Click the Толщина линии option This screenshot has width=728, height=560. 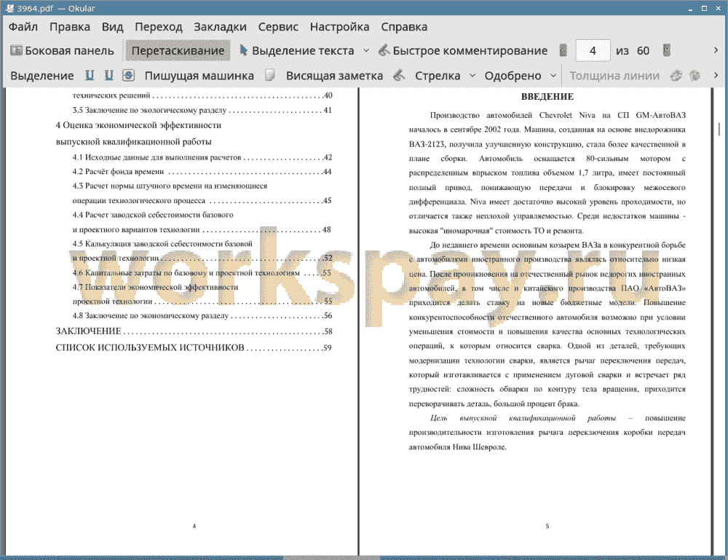(614, 76)
